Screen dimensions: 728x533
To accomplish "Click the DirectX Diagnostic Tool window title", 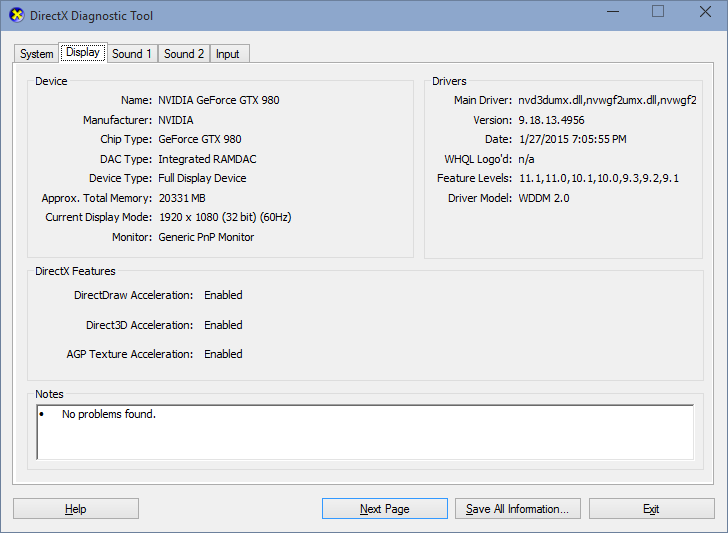I will (91, 16).
